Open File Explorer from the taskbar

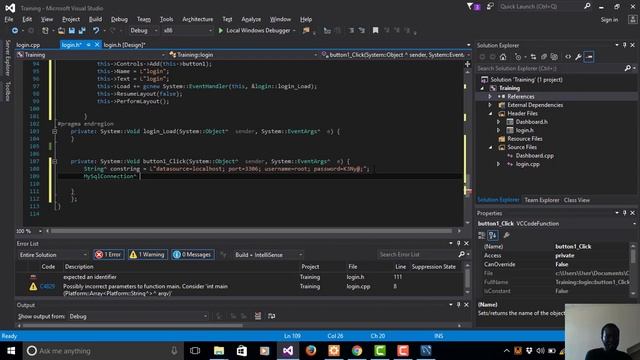pyautogui.click(x=219, y=351)
